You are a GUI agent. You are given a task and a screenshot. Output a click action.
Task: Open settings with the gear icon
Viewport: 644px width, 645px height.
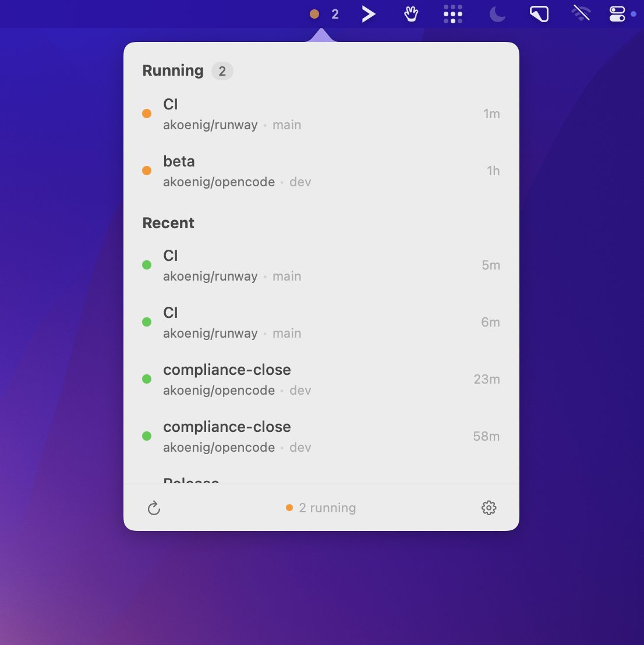pos(489,508)
